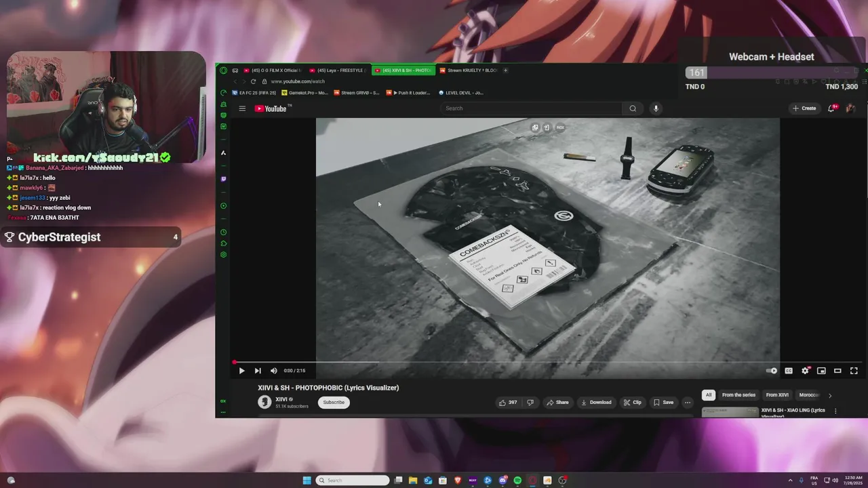Open File Explorer from taskbar

[413, 481]
